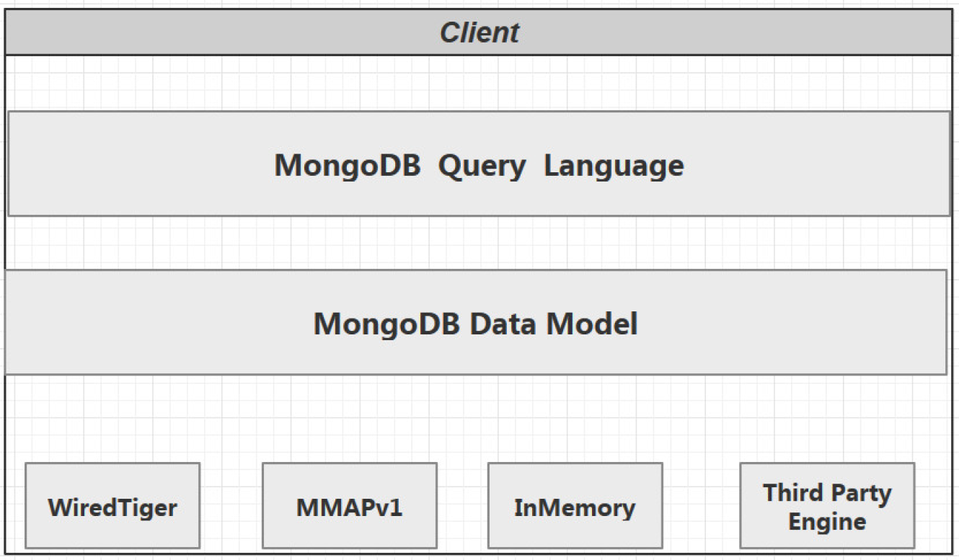Click empty gap between WiredTiger and MMAPv1 boxes
Viewport: 959px width, 560px height.
point(231,506)
